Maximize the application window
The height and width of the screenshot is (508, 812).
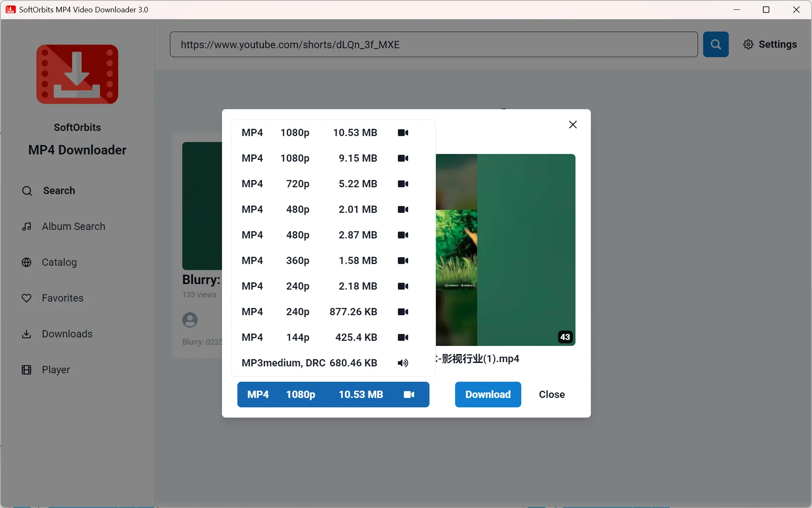pos(766,9)
